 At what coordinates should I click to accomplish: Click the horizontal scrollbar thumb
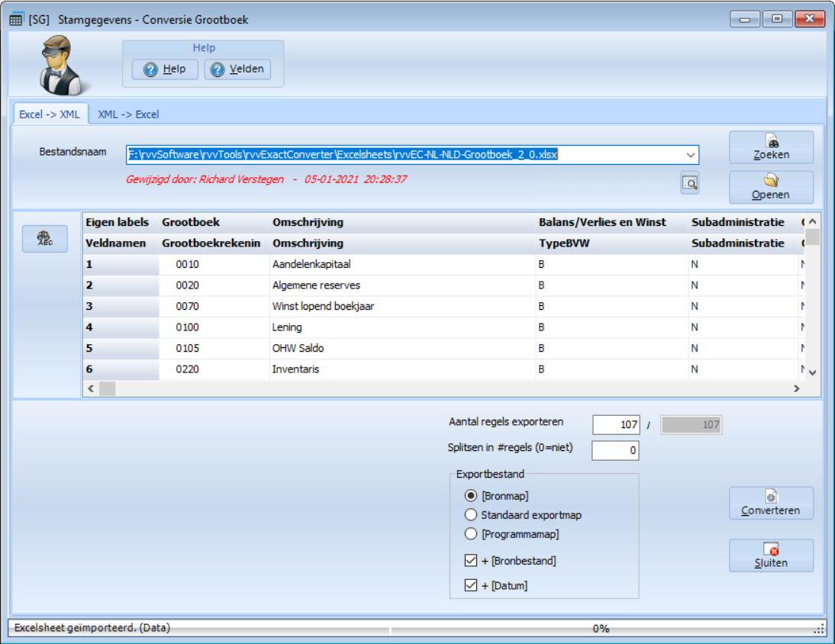pyautogui.click(x=107, y=388)
